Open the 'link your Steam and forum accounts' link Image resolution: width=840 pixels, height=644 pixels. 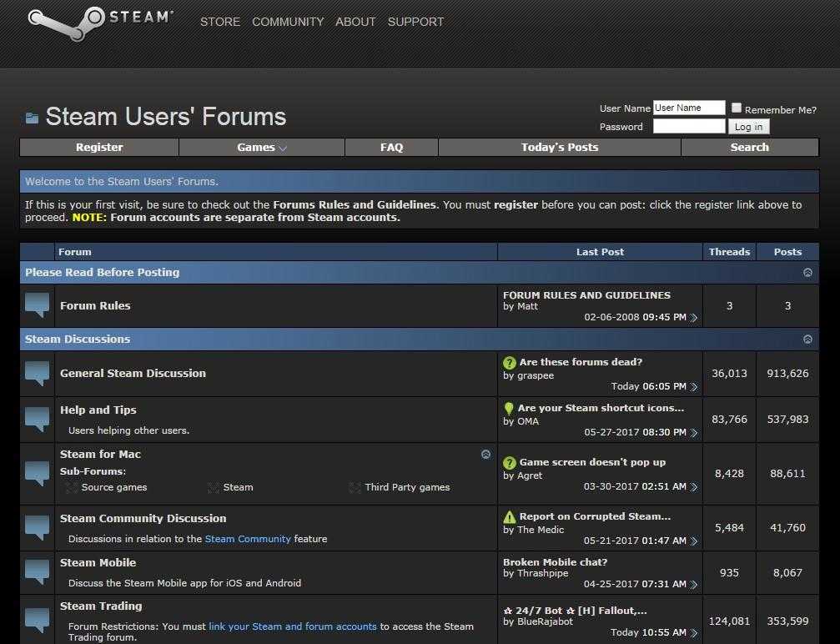(293, 626)
